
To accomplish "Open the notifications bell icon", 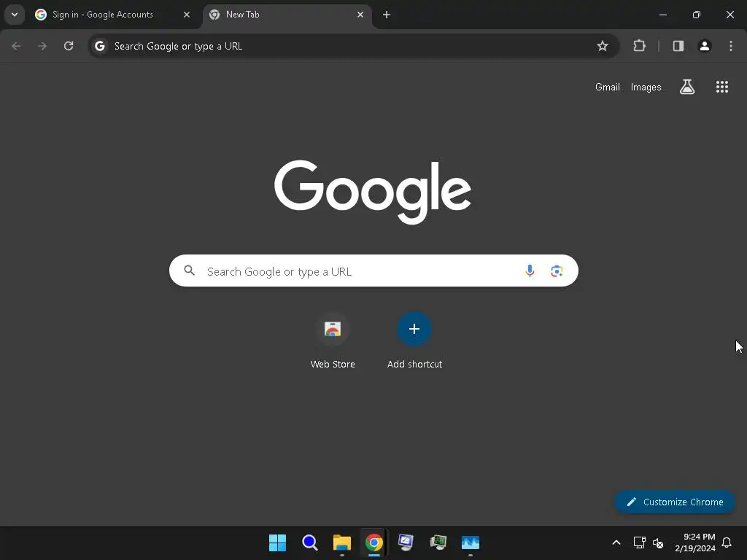I will pos(727,542).
